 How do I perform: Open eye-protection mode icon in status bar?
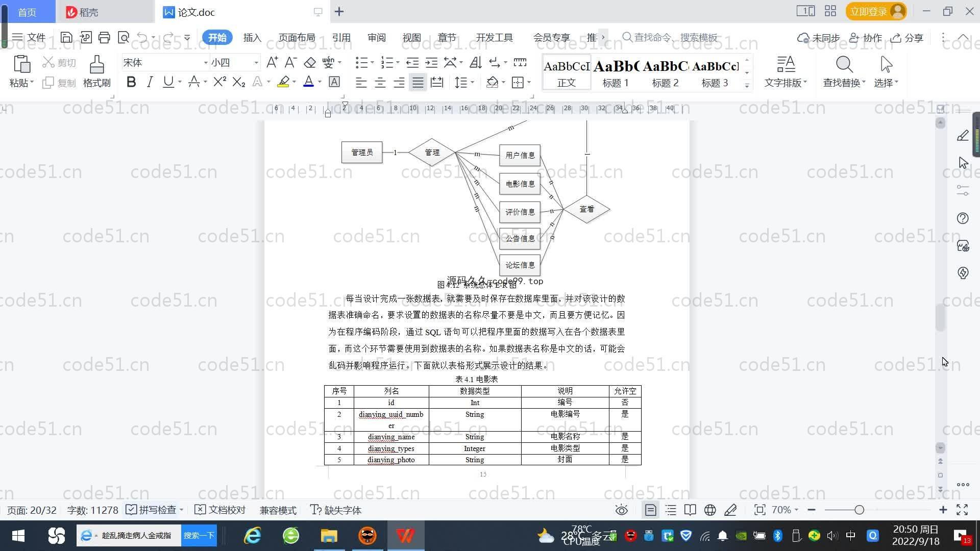(x=621, y=510)
